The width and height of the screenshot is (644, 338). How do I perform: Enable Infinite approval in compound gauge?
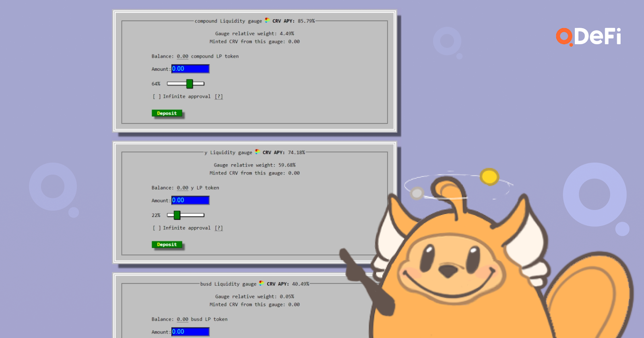157,97
